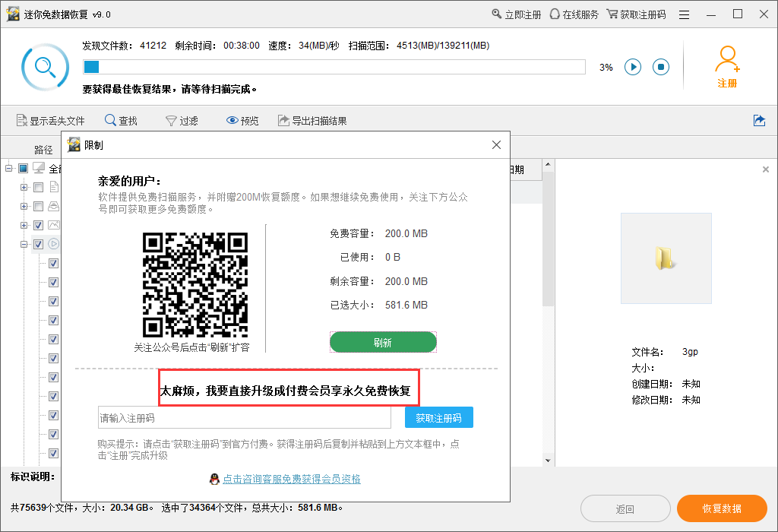Image resolution: width=778 pixels, height=532 pixels.
Task: Click the share icon right of the toolbar
Action: [x=759, y=121]
